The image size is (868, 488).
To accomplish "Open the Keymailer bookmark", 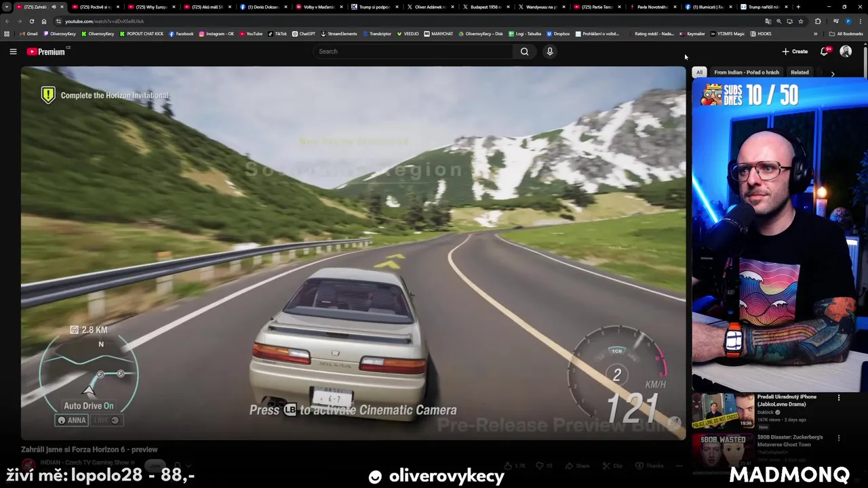I will pos(692,34).
